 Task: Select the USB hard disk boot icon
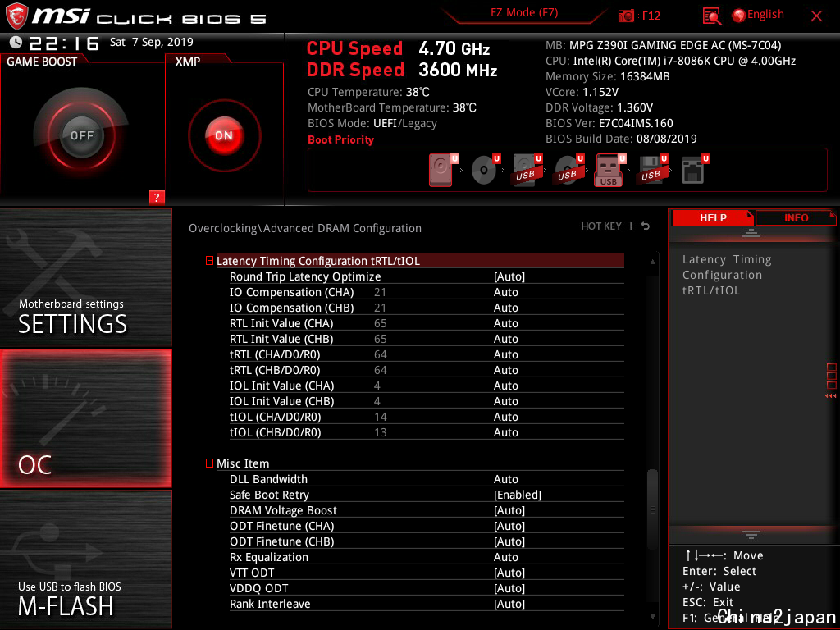tap(527, 170)
